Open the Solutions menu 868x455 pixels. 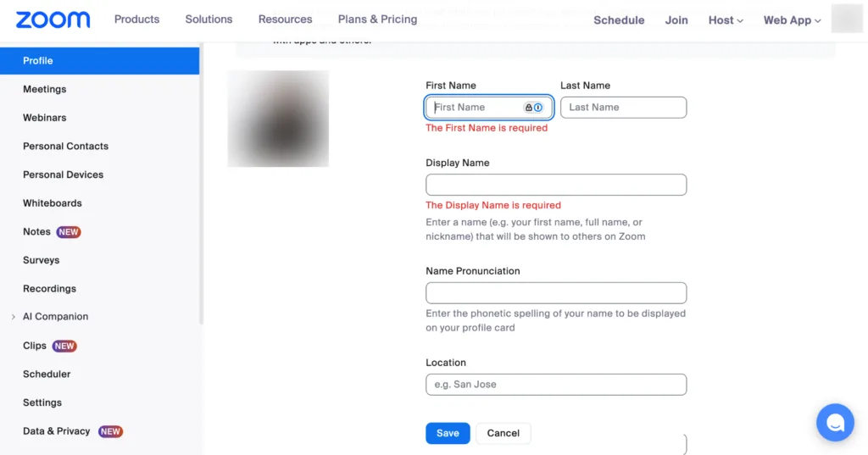pos(209,19)
